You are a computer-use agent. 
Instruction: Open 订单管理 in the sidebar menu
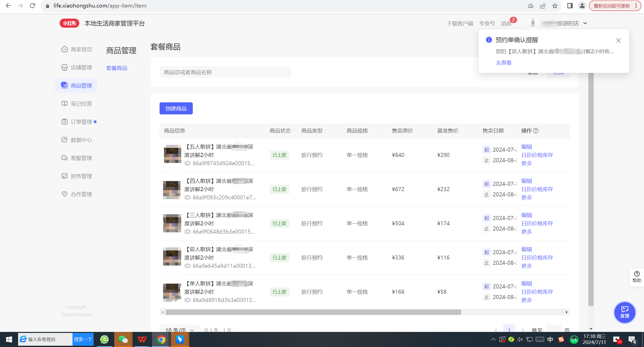[81, 122]
